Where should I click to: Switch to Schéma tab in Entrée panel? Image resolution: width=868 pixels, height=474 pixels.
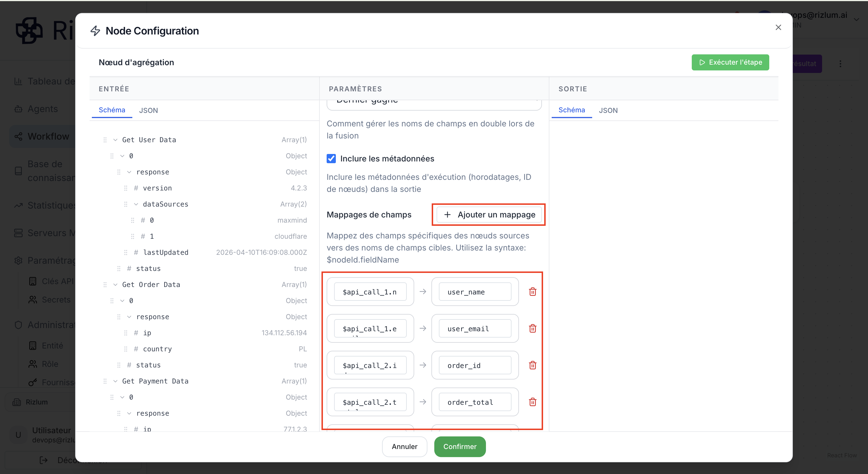tap(112, 110)
